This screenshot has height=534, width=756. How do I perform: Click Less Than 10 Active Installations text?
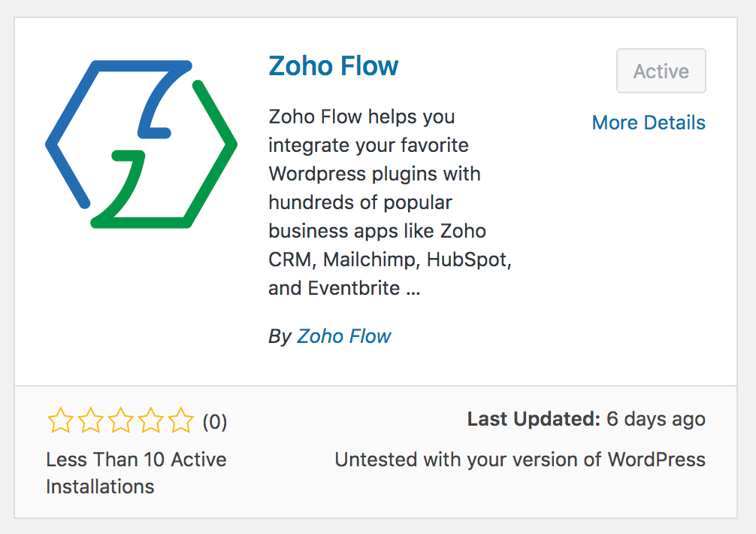(x=136, y=472)
